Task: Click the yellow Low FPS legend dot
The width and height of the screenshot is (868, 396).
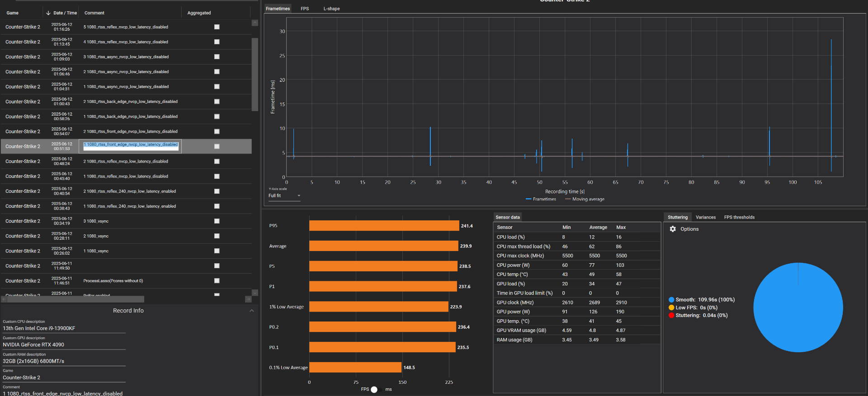Action: [x=671, y=307]
